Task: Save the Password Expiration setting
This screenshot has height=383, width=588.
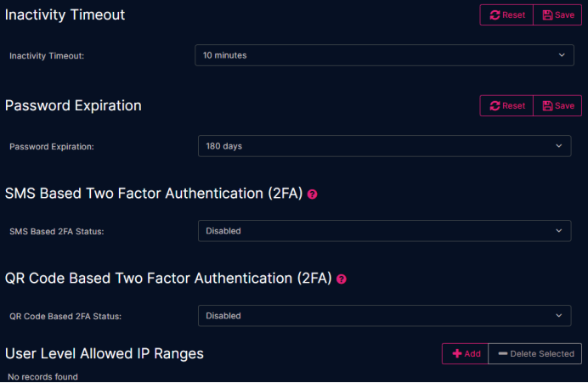Action: pyautogui.click(x=557, y=105)
